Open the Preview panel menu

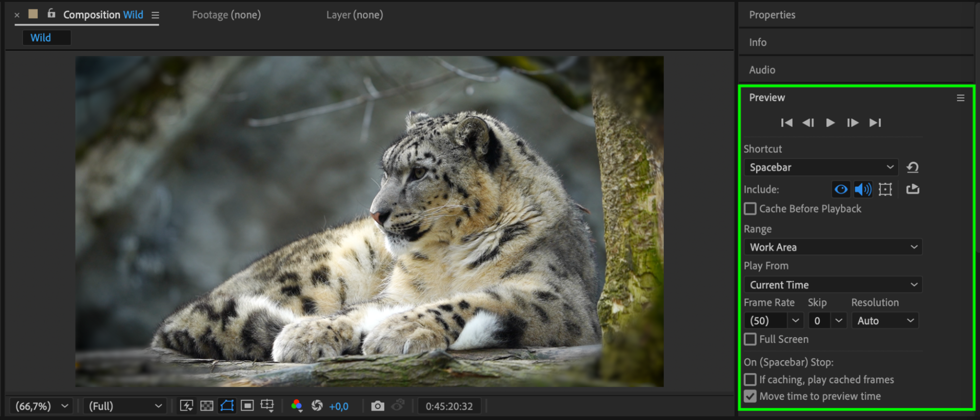(x=960, y=98)
